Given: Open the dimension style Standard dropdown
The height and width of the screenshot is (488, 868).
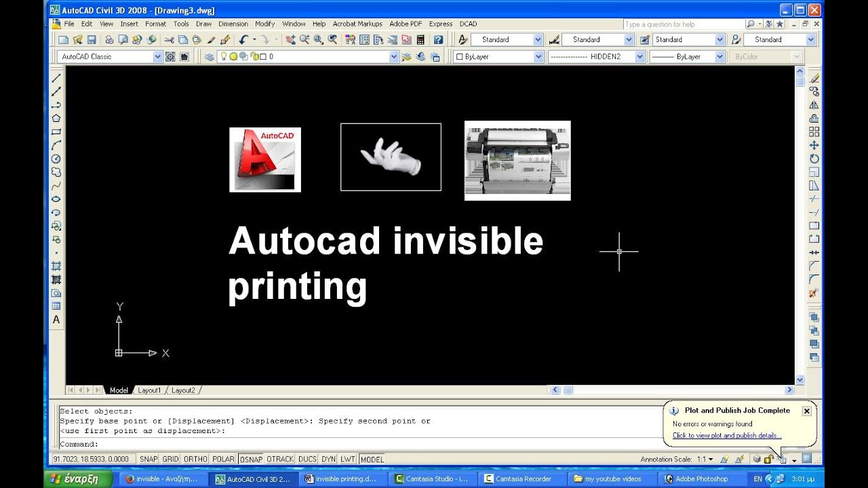Looking at the screenshot, I should (629, 40).
